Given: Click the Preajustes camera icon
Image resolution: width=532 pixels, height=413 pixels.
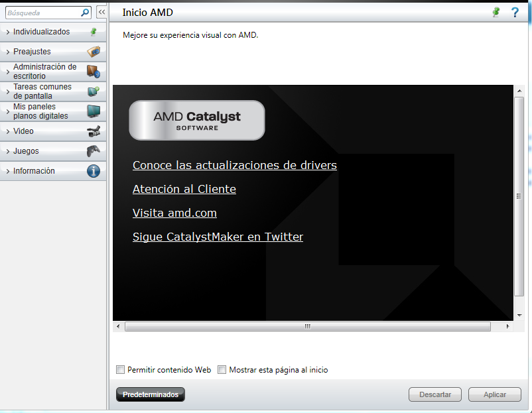Looking at the screenshot, I should [94, 52].
